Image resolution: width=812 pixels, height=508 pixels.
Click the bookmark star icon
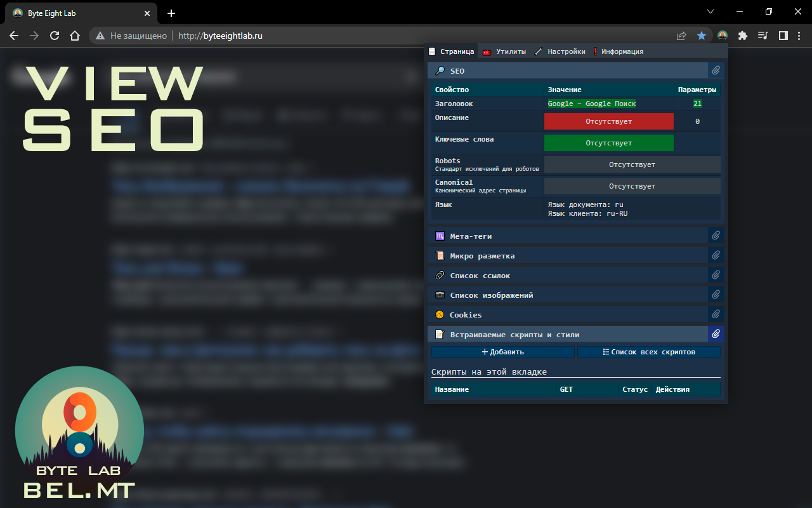click(702, 36)
